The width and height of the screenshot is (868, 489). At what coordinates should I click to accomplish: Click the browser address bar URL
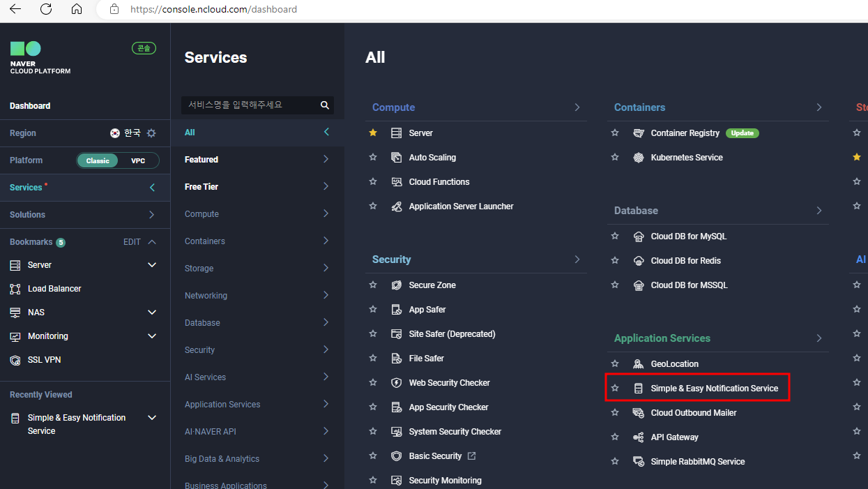(x=214, y=10)
